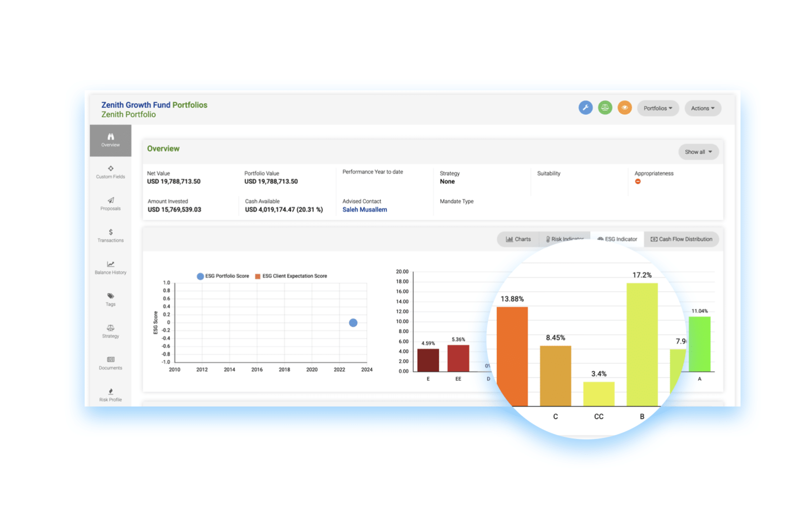Screen dimensions: 812x515
Task: Open the Cash Flow Distribution tab
Action: tap(682, 239)
